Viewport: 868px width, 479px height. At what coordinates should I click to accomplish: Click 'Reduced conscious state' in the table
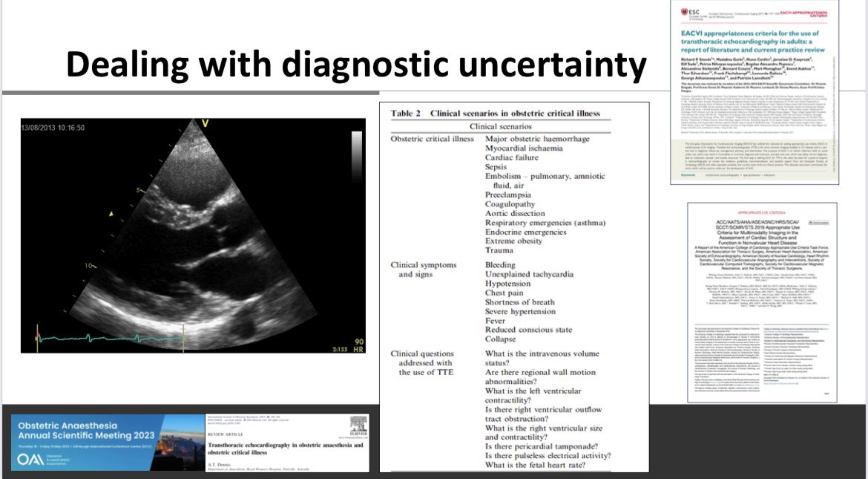point(529,330)
